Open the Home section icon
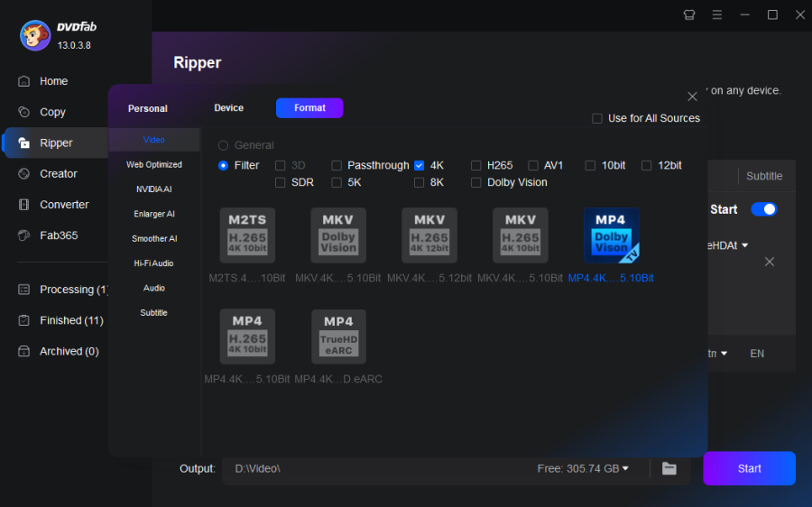Screen dimensions: 812x507 point(23,81)
